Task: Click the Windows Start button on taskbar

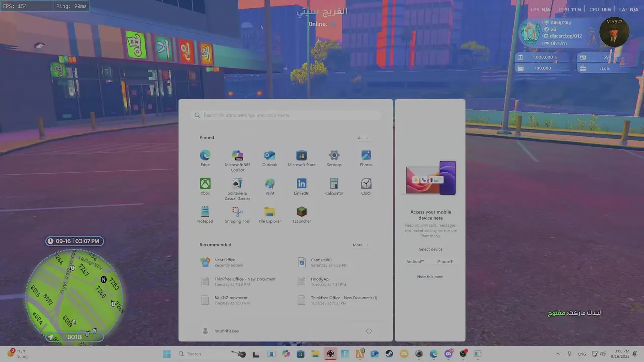Action: pos(167,354)
